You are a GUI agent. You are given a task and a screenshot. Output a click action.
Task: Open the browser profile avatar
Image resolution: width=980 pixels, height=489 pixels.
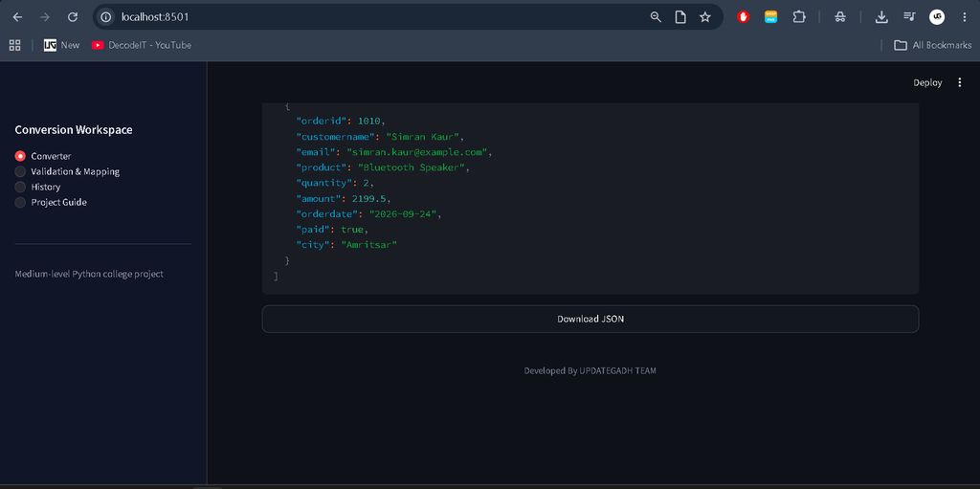pyautogui.click(x=937, y=17)
